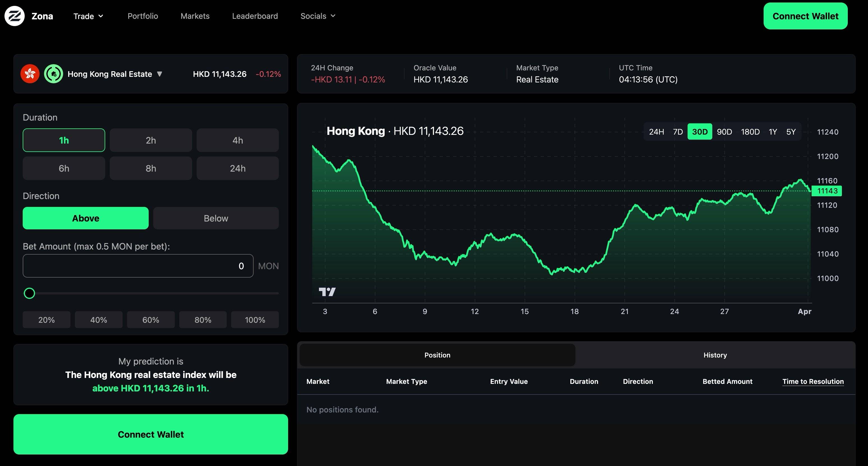
Task: Click the Zona logo icon
Action: point(15,16)
